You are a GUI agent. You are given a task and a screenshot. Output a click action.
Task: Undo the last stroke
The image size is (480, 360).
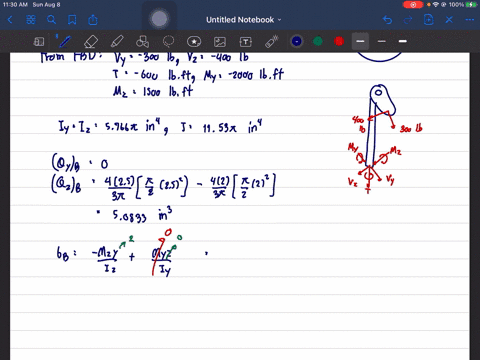[x=387, y=20]
